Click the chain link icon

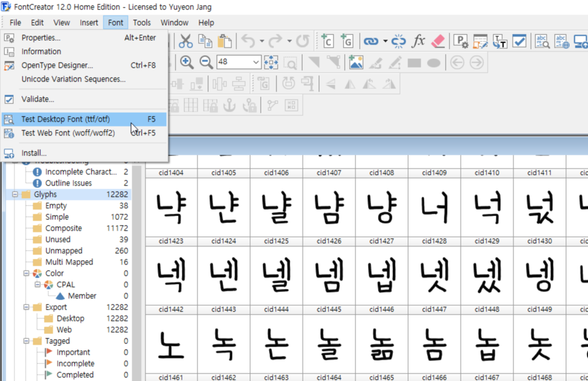371,41
